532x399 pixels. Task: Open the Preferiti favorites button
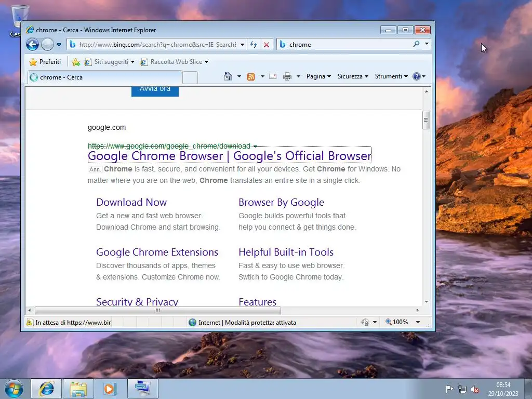pos(45,62)
